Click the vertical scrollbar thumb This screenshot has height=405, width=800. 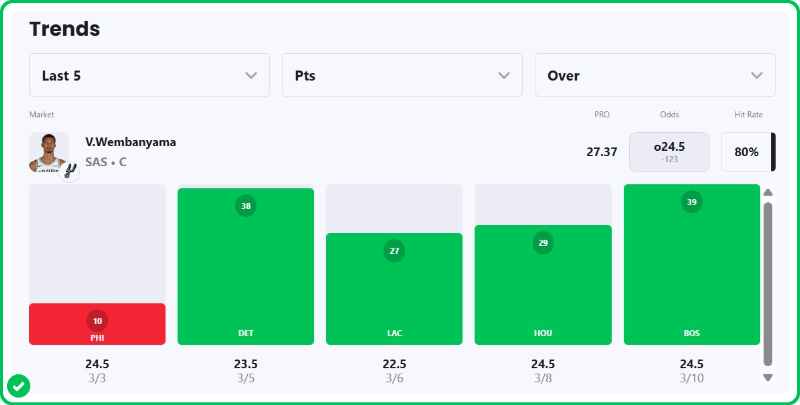click(768, 282)
